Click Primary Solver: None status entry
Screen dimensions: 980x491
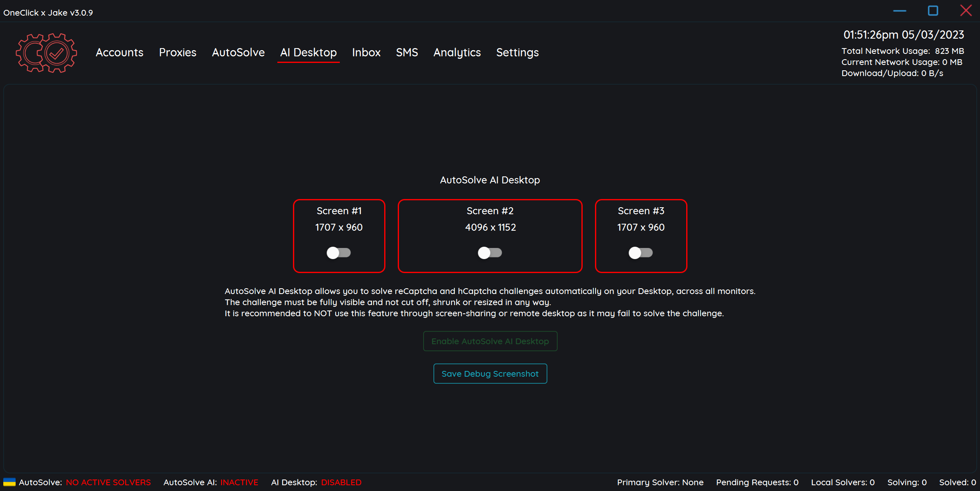tap(660, 482)
